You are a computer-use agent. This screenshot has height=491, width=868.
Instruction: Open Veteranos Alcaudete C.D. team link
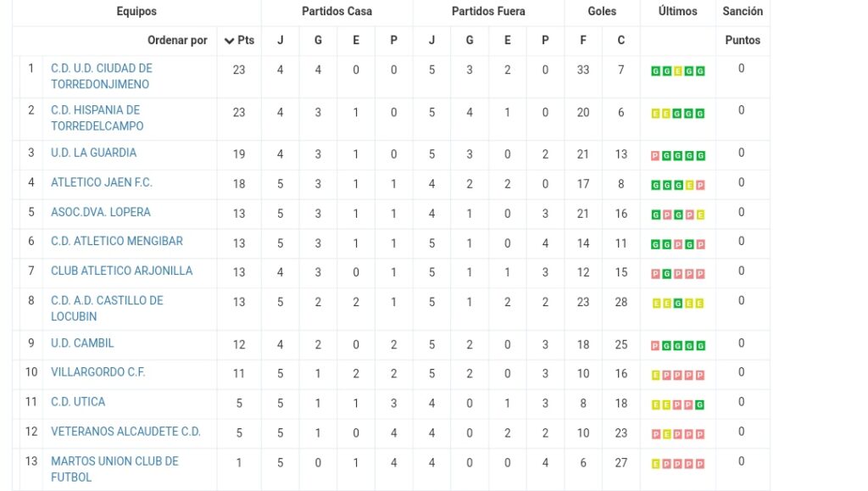tap(125, 432)
